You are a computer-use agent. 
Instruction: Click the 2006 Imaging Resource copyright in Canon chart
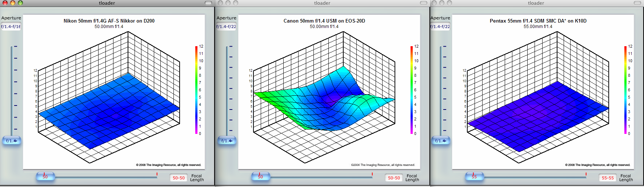click(383, 165)
